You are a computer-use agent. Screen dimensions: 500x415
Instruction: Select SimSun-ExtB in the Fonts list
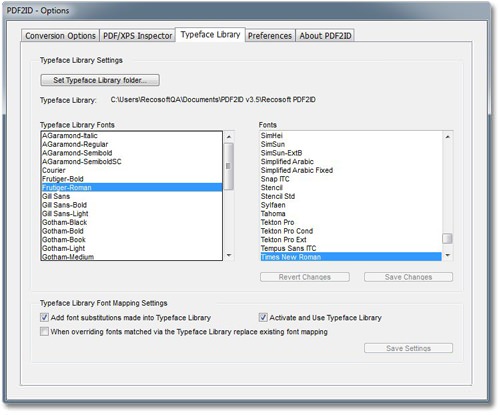[351, 153]
